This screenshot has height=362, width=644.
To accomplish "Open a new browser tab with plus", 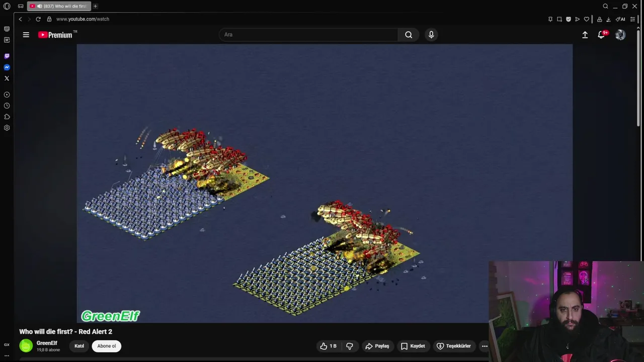I will tap(95, 6).
